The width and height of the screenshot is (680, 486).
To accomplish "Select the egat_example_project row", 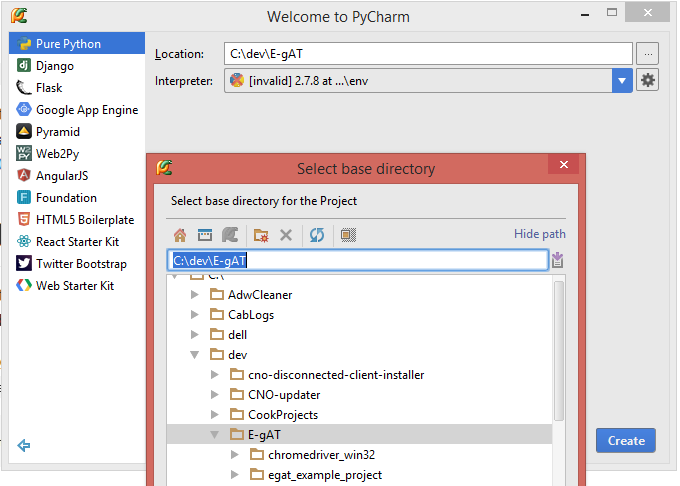I will (359, 474).
